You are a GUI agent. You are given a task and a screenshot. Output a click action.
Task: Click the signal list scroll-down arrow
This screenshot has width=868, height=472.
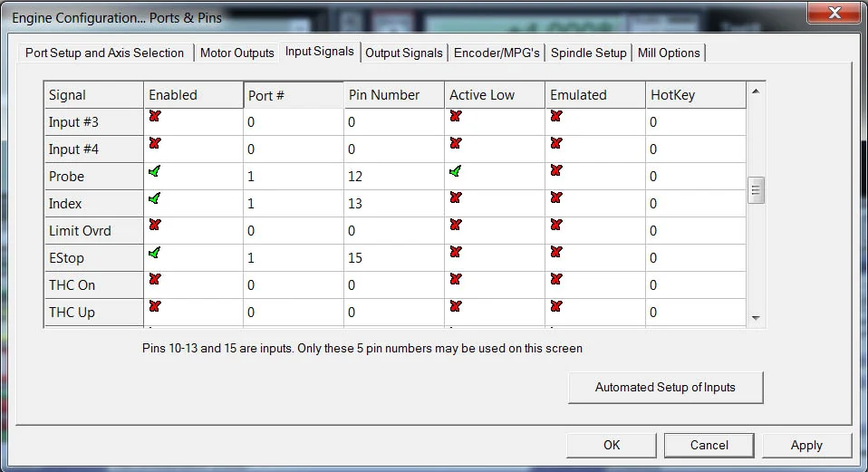[x=756, y=318]
